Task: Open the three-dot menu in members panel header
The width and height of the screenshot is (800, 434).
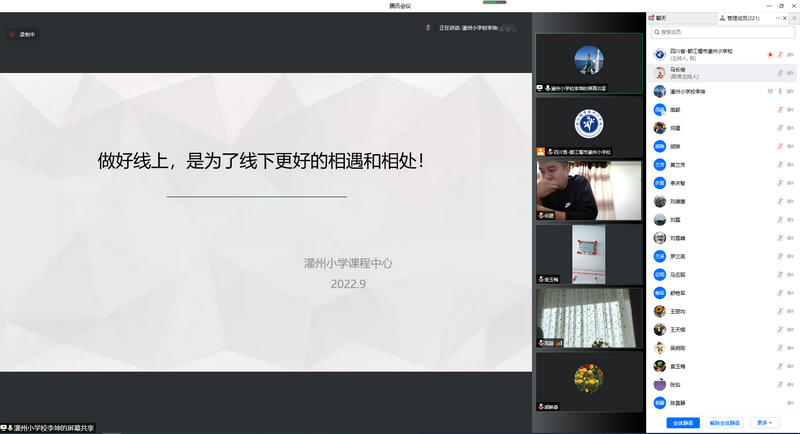Action: tap(779, 18)
